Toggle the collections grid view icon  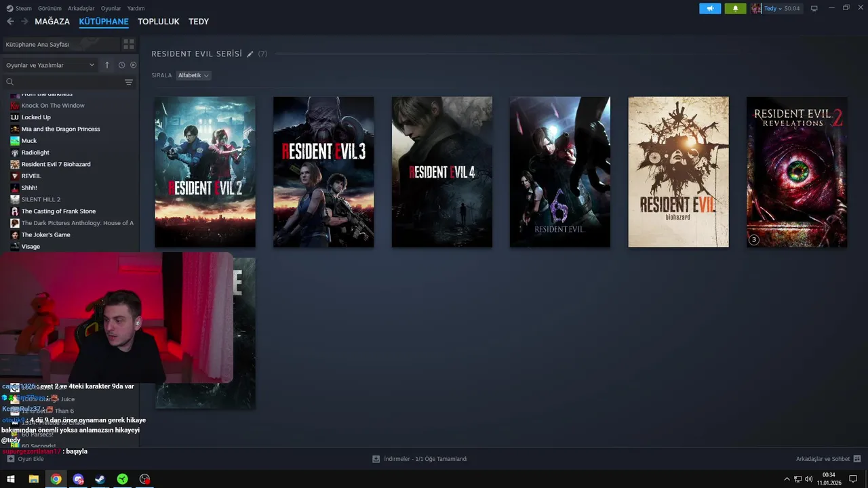click(128, 44)
